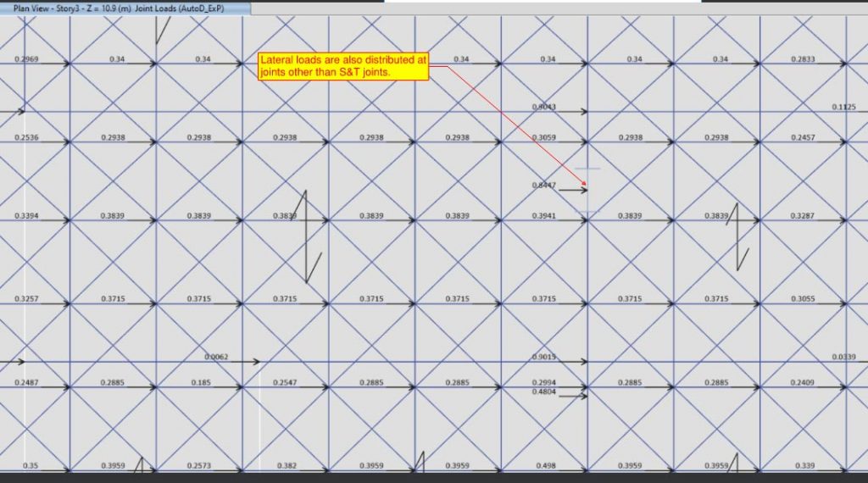Click the joint load labeled 0.185

pos(200,383)
